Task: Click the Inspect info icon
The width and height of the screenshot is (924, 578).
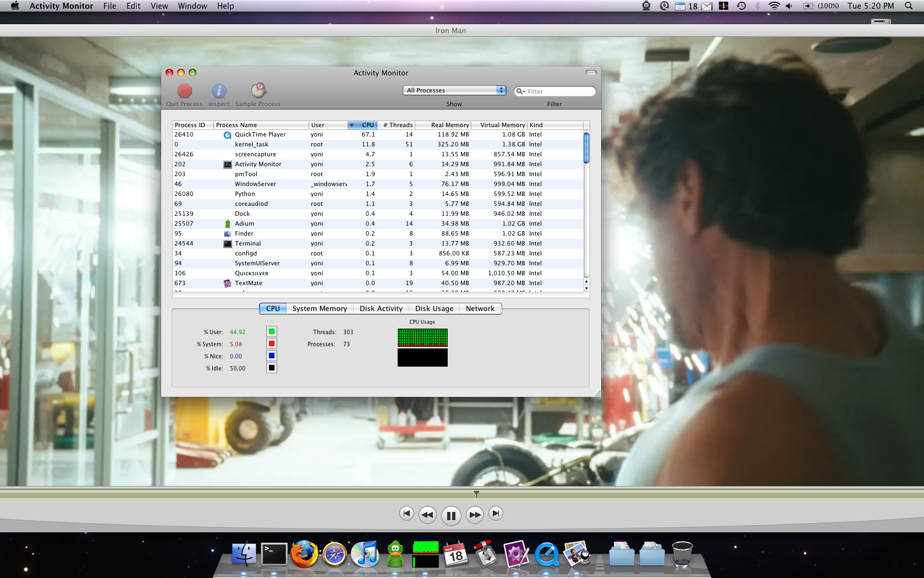Action: tap(219, 91)
